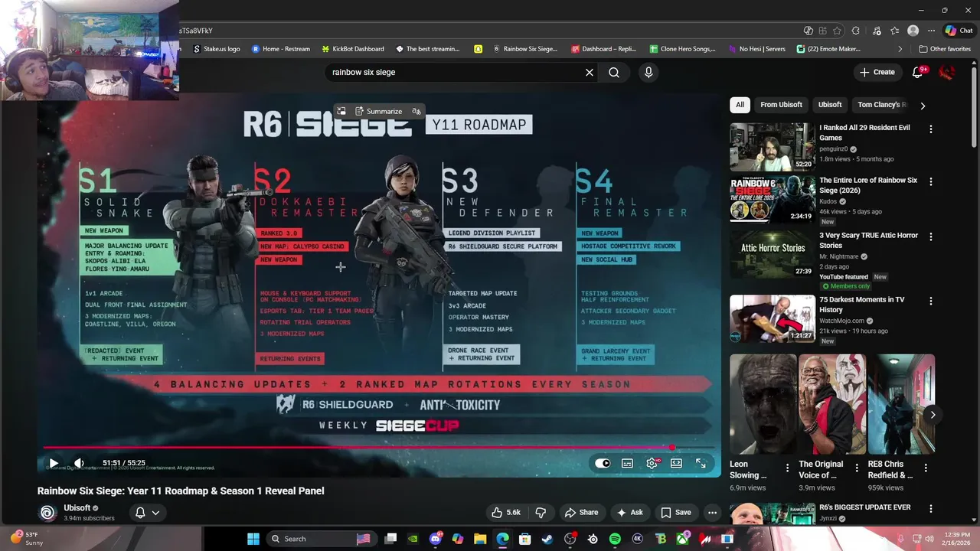Click the page vertical scrollbar

tap(975, 107)
